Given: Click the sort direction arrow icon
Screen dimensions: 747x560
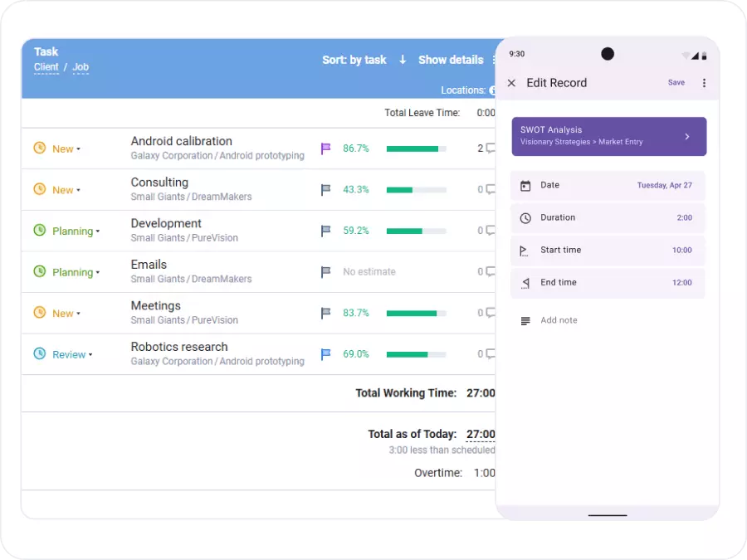Looking at the screenshot, I should tap(403, 60).
